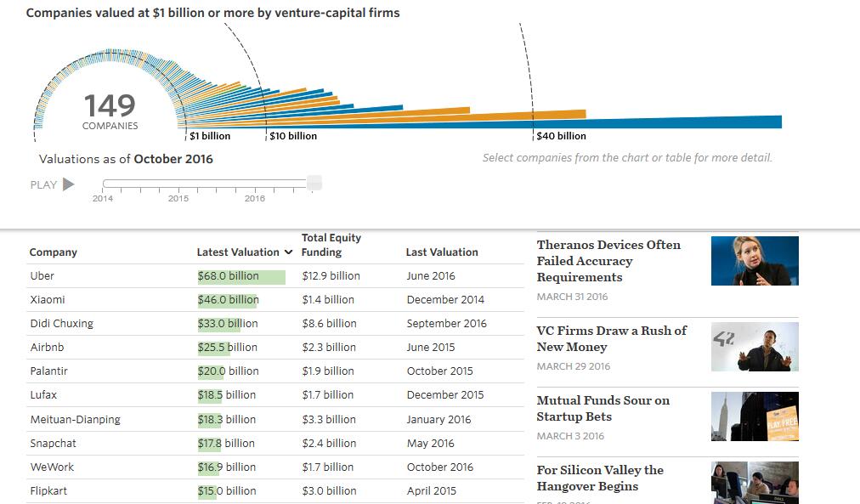
Task: Open the VC Firms Draw a Rush headline
Action: click(611, 338)
